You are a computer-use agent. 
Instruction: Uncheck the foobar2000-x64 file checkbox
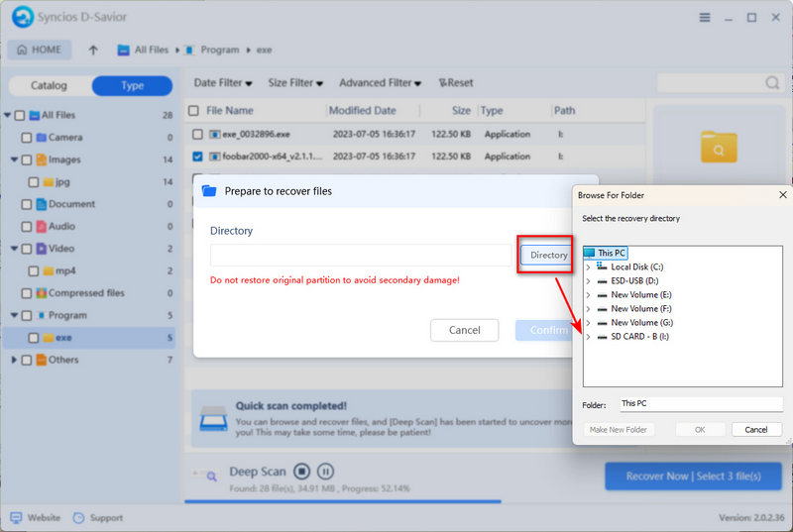click(197, 157)
